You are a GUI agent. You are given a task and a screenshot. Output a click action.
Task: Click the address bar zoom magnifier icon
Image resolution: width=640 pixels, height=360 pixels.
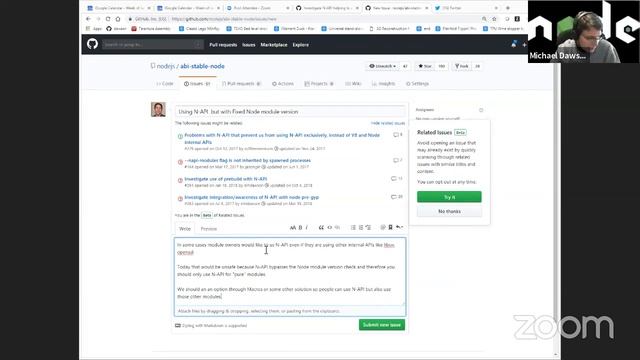point(484,19)
